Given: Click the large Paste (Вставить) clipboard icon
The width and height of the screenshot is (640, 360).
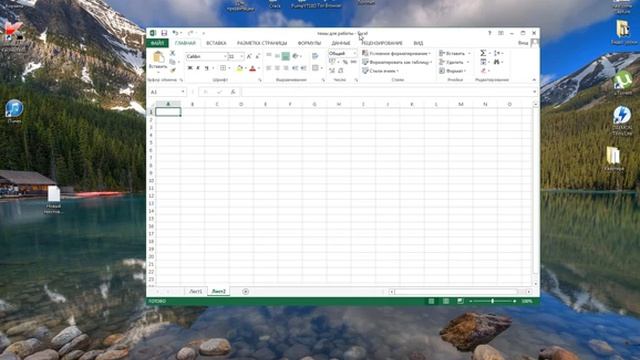Looking at the screenshot, I should coord(158,57).
